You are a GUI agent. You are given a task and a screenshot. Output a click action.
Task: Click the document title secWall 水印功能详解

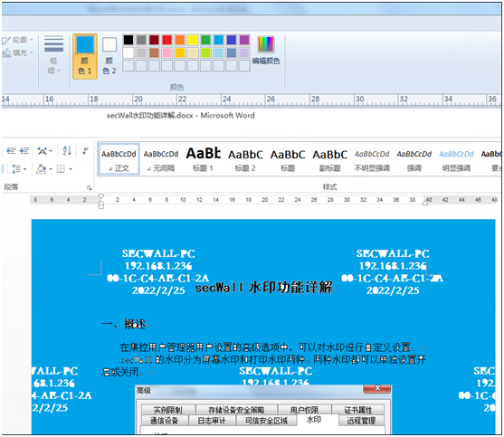tap(263, 287)
